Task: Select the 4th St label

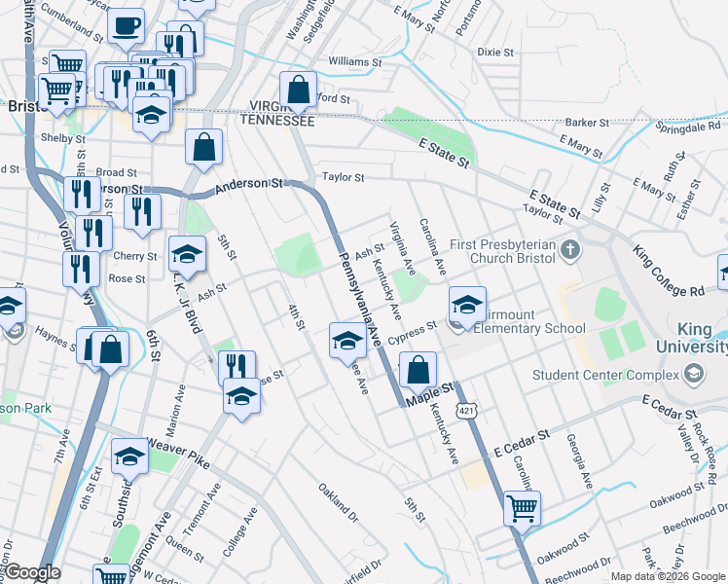Action: [x=297, y=317]
